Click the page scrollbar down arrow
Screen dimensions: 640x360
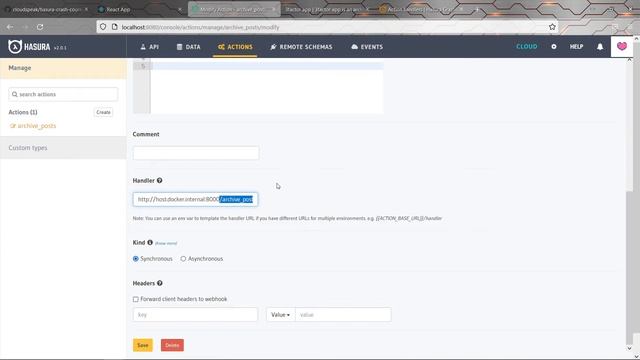pos(629,349)
